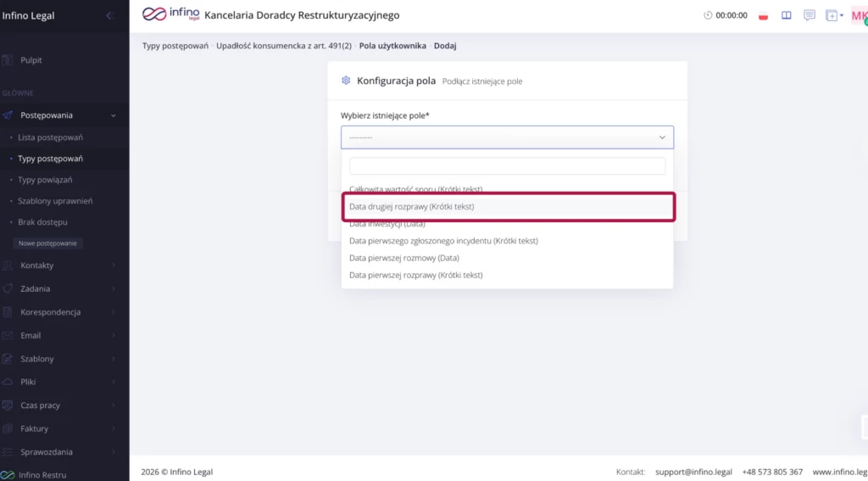Open Typy powiązań submenu item
This screenshot has width=868, height=481.
tap(45, 180)
